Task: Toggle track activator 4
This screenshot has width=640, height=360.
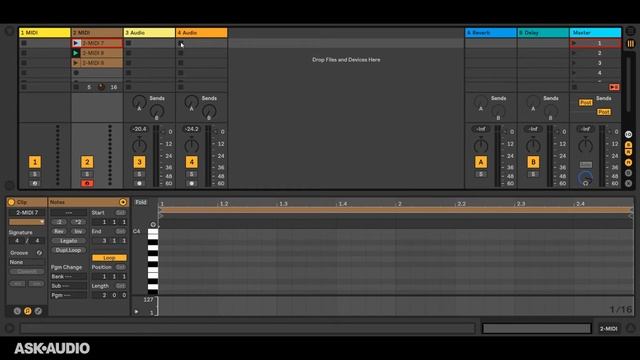Action: tap(191, 162)
